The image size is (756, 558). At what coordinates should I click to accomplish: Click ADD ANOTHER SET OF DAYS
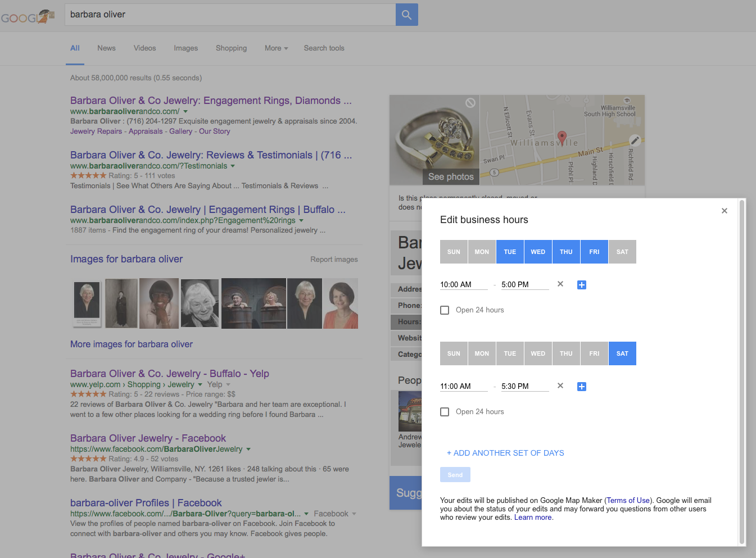click(x=505, y=453)
